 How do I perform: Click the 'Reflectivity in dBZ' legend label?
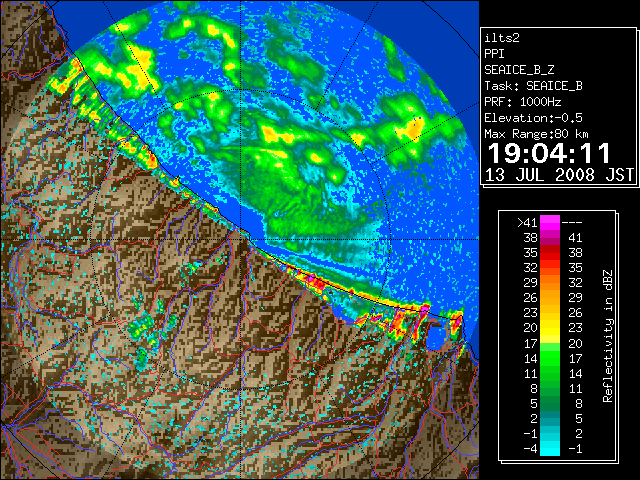pyautogui.click(x=608, y=336)
